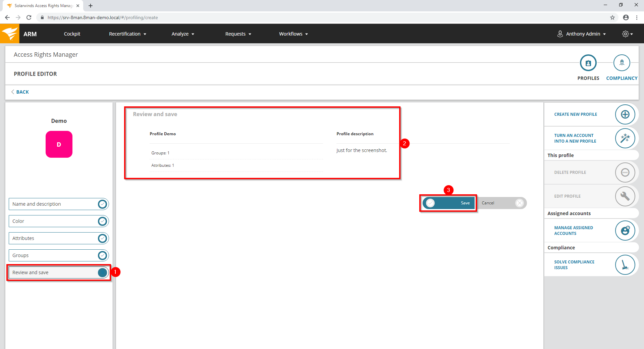Open the Compliancy ribbon icon
The height and width of the screenshot is (349, 644).
tap(622, 63)
